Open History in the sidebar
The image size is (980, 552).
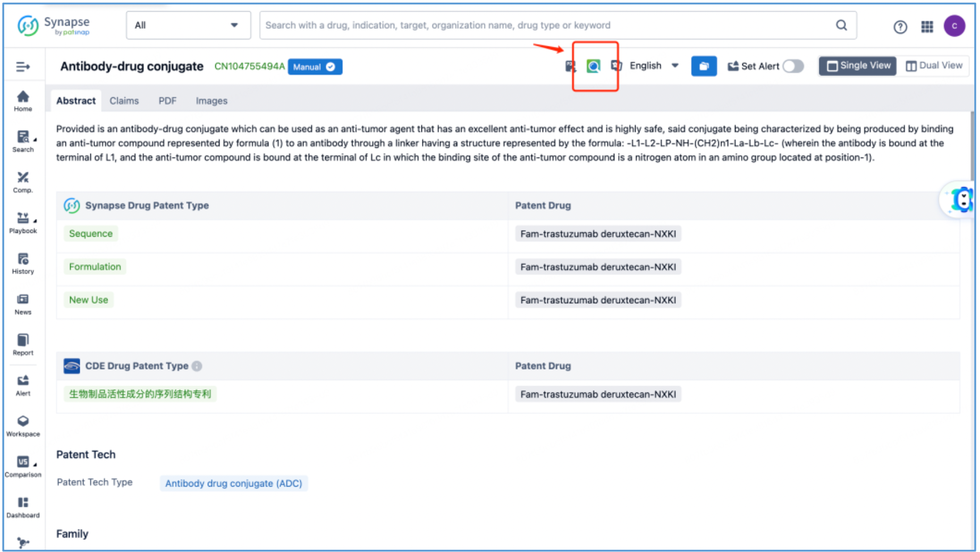click(23, 263)
